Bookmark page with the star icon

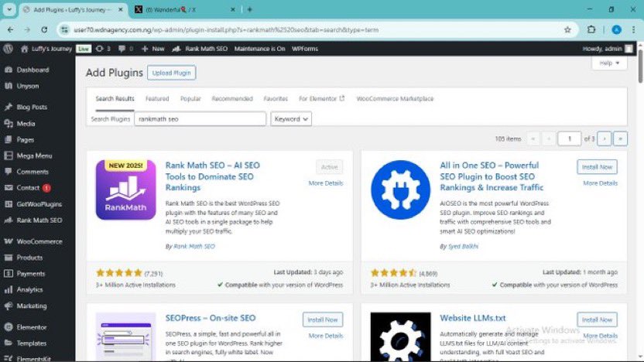567,29
